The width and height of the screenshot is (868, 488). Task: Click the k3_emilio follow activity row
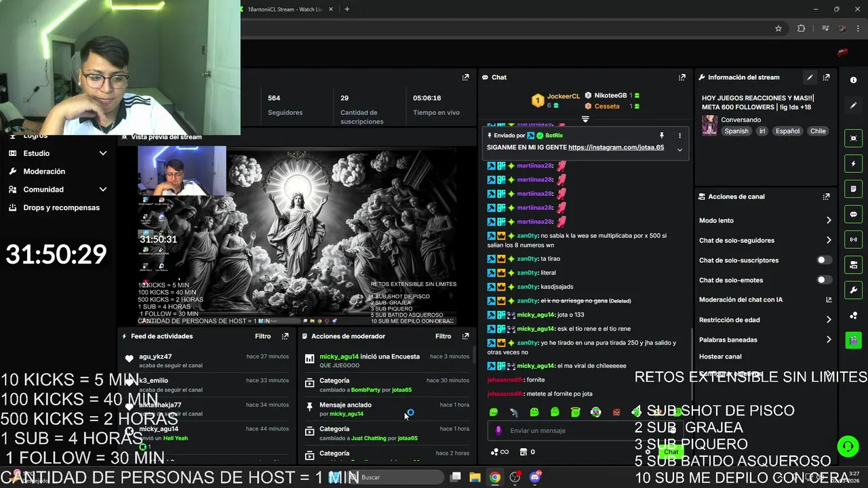pos(209,385)
